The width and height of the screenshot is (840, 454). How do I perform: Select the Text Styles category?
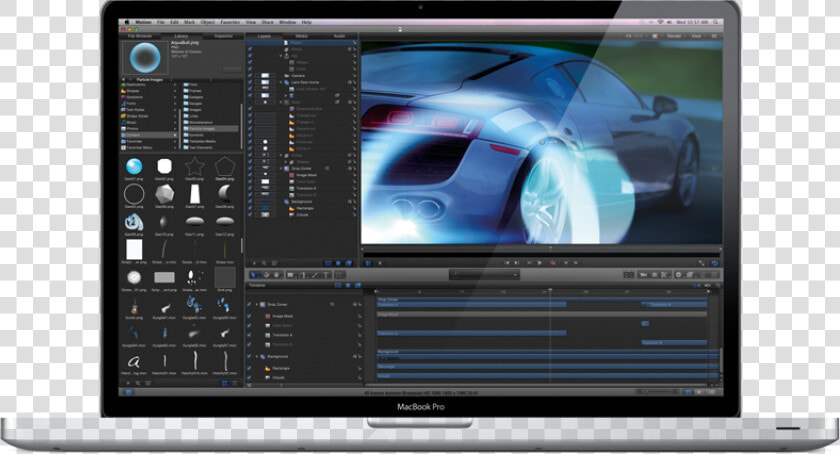click(x=134, y=110)
